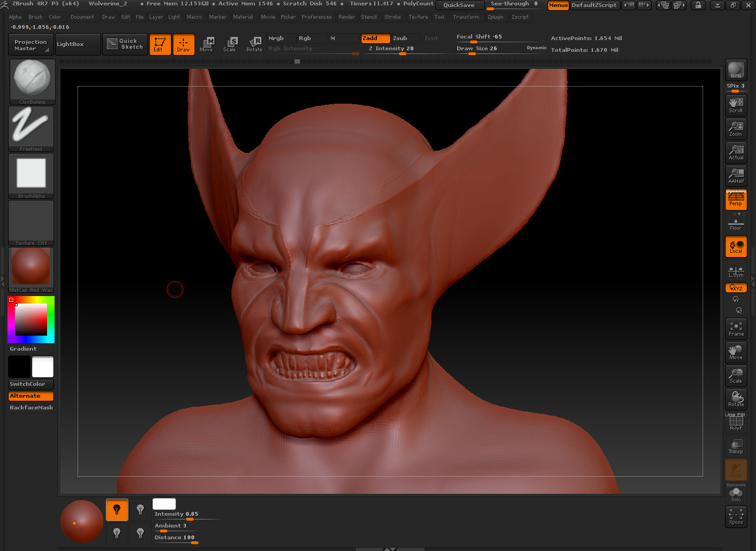The width and height of the screenshot is (756, 551).
Task: Select the Rotate tool in top shelf
Action: point(254,44)
